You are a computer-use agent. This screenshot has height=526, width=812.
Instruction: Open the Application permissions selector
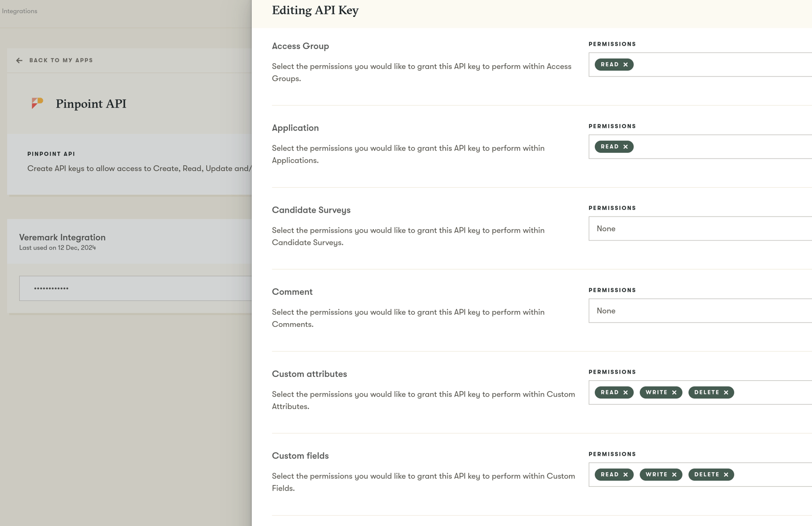click(699, 146)
